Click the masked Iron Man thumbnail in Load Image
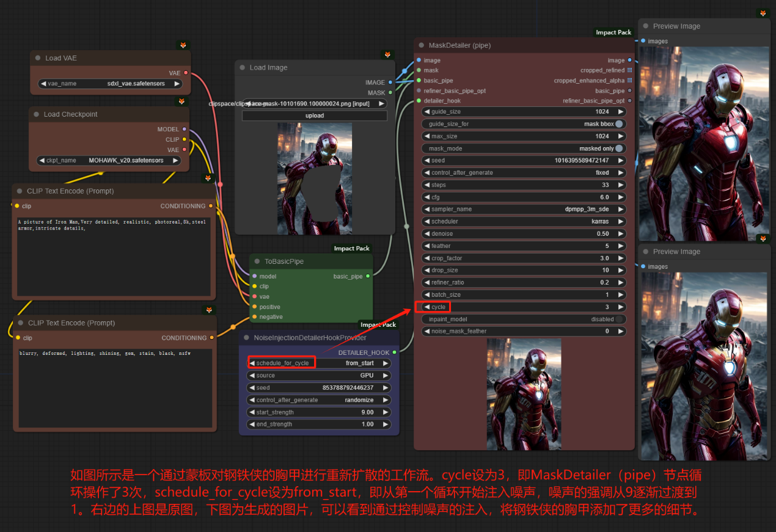 click(x=314, y=177)
